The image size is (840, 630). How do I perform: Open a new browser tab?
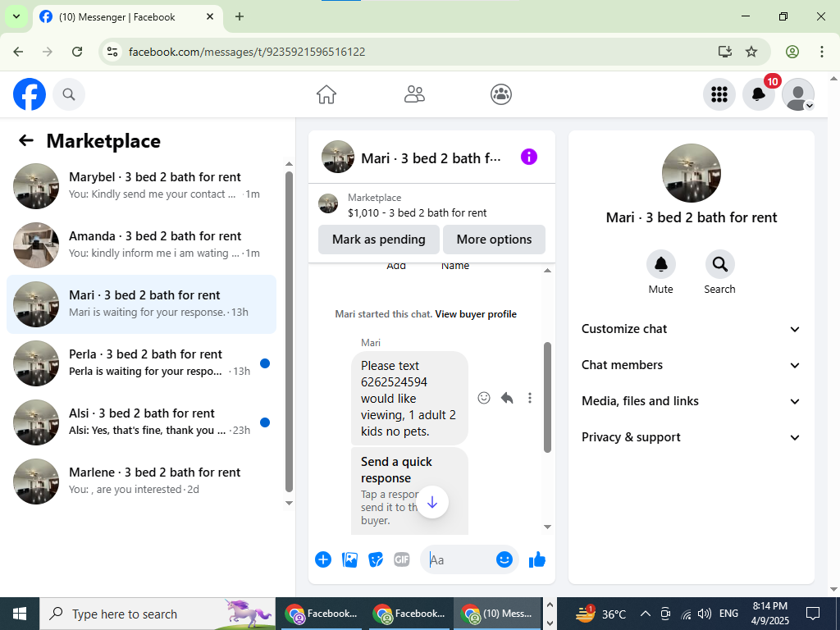pyautogui.click(x=240, y=16)
